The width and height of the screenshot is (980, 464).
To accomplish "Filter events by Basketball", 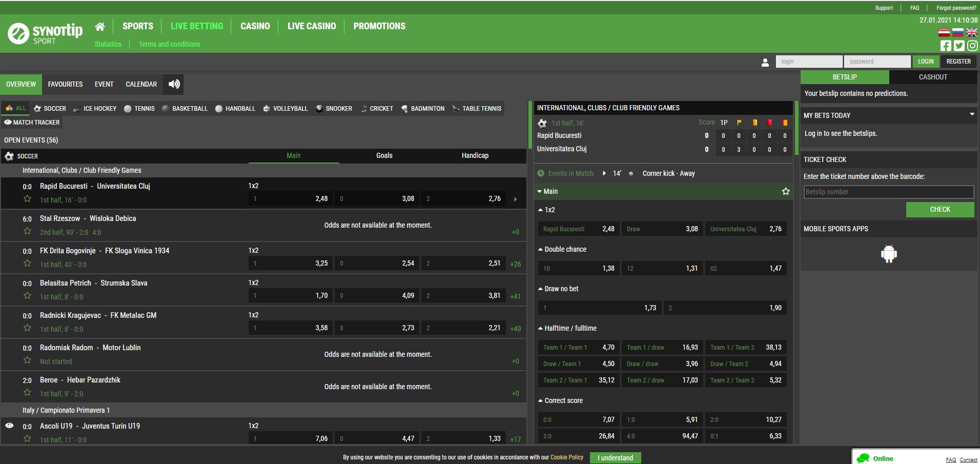I will click(185, 108).
